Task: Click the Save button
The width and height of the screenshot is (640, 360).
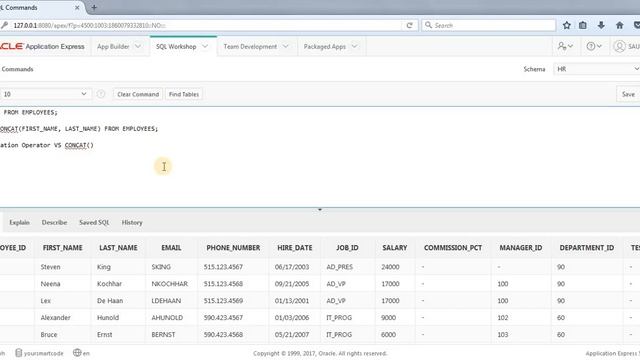Action: point(628,94)
